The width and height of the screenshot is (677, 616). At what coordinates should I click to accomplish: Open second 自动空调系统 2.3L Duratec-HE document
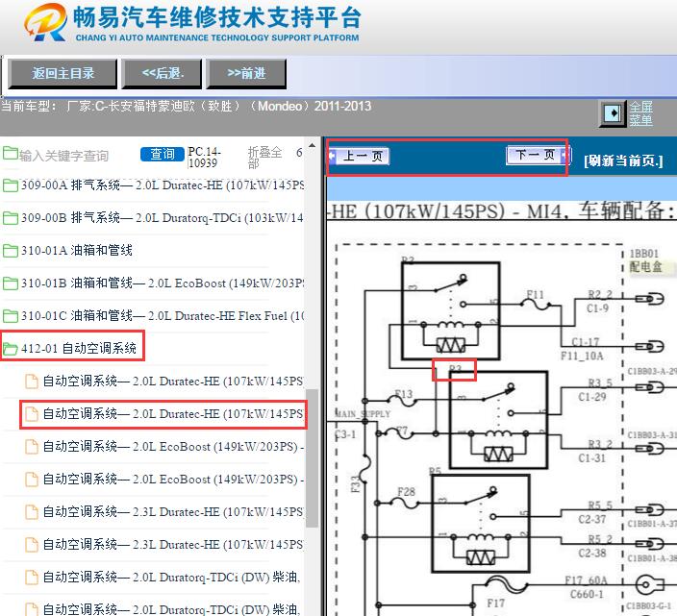173,544
